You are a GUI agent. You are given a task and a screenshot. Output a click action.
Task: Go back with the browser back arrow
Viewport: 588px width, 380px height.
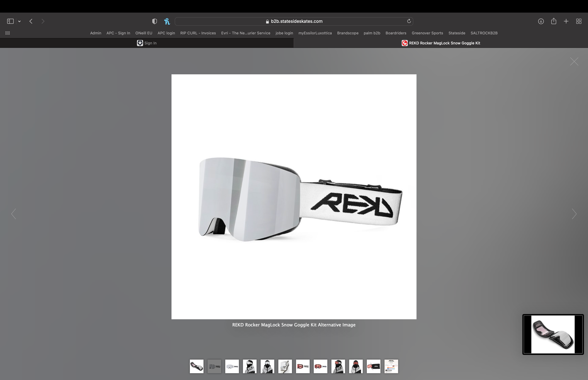click(x=31, y=21)
